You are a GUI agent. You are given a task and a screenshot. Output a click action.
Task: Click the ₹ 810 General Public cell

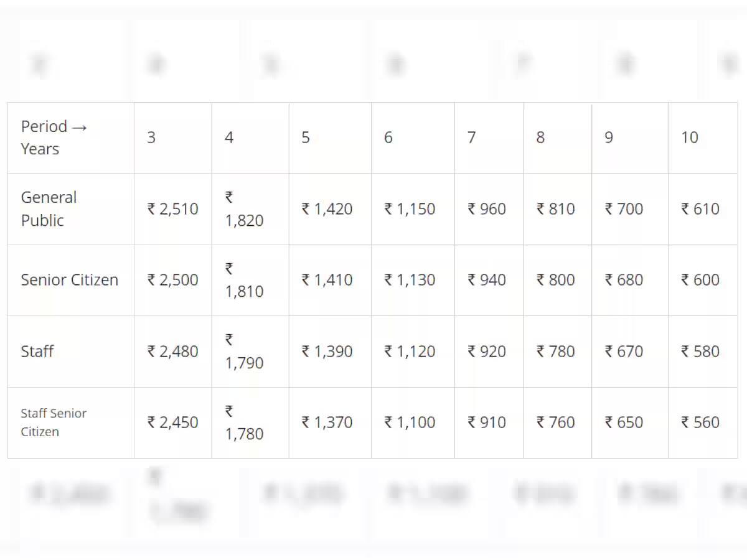tap(556, 209)
